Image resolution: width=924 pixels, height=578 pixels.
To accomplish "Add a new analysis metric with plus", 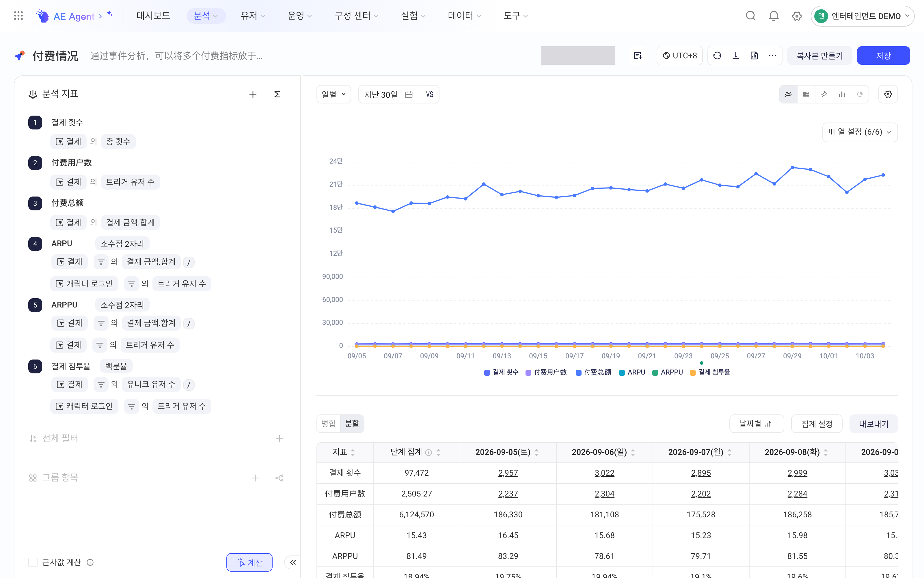I will (253, 94).
